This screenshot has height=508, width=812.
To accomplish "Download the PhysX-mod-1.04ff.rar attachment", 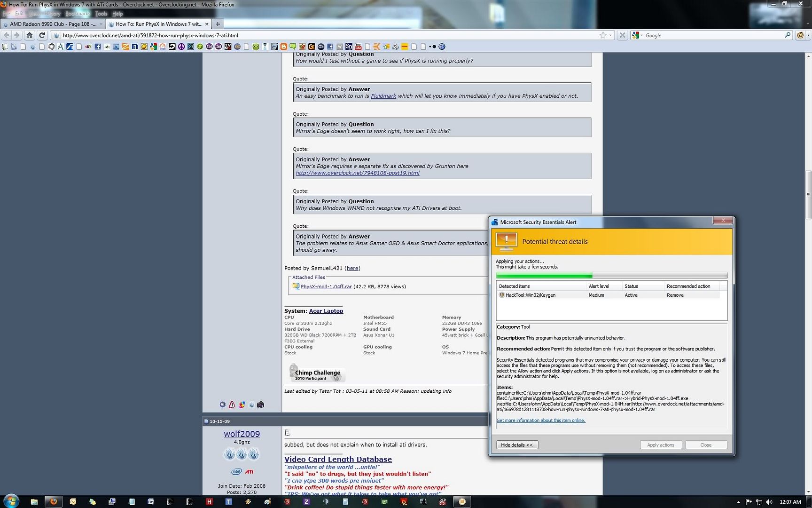I will click(326, 286).
